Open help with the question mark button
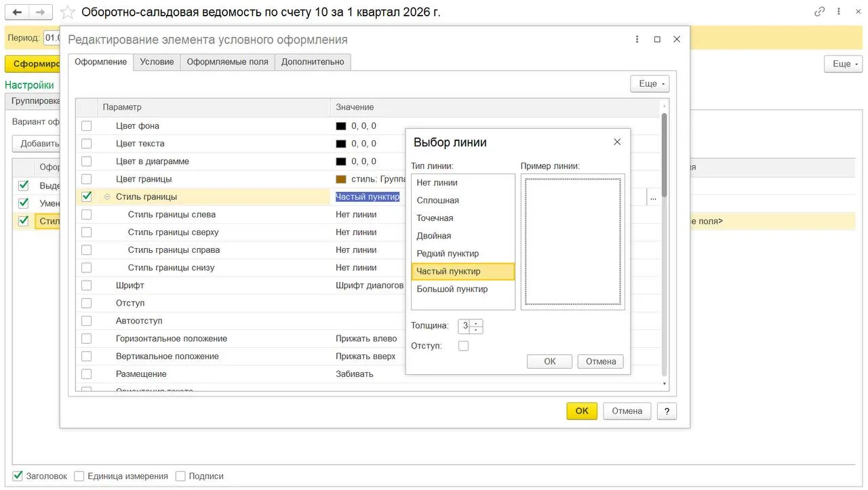This screenshot has height=490, width=868. (x=667, y=411)
